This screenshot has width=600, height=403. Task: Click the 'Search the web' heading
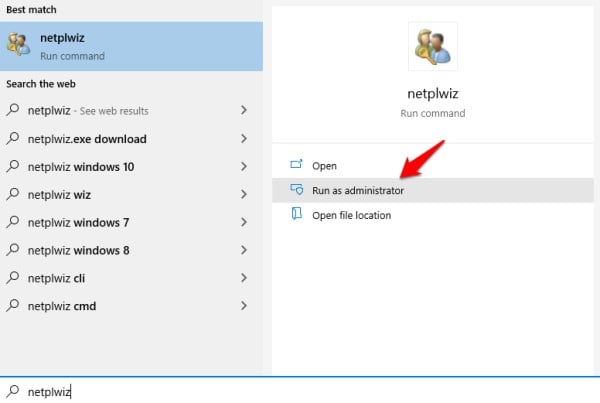[x=41, y=84]
